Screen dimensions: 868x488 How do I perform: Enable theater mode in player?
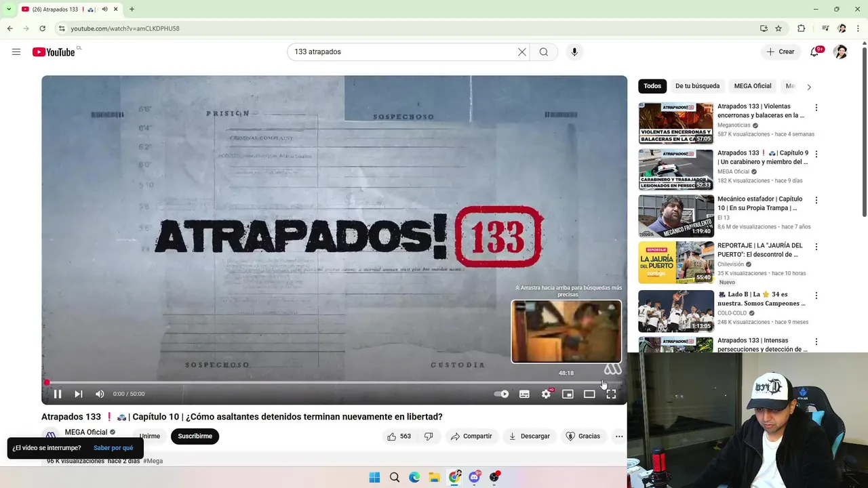(x=589, y=394)
